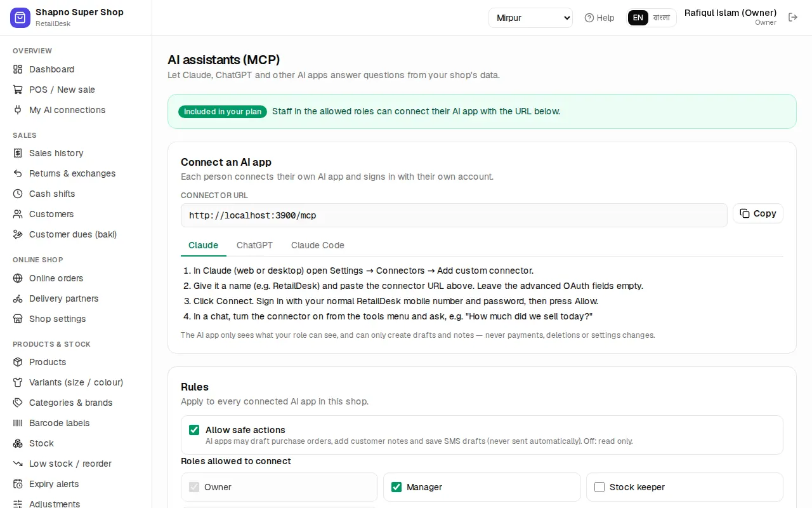Copy the connector URL
812x508 pixels.
[x=758, y=213]
